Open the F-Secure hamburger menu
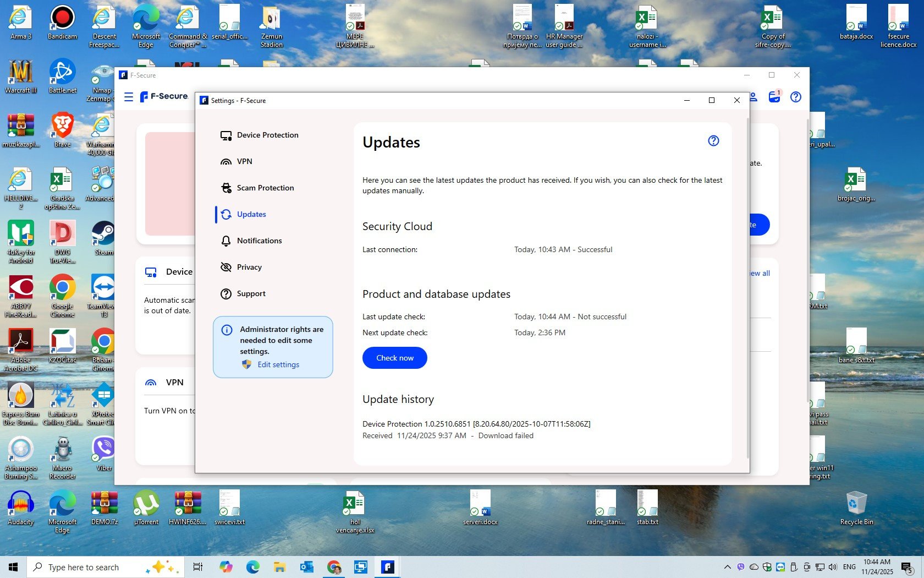Screen dimensions: 924x578 (x=129, y=97)
